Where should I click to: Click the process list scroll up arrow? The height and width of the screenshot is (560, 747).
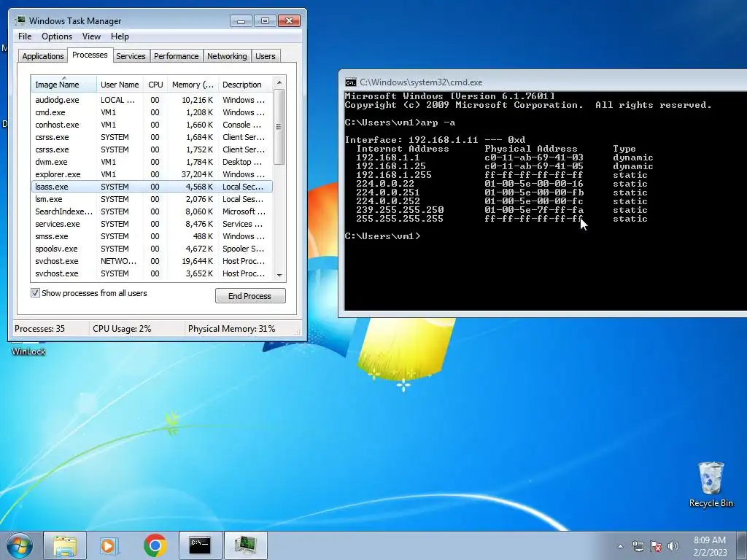click(279, 82)
